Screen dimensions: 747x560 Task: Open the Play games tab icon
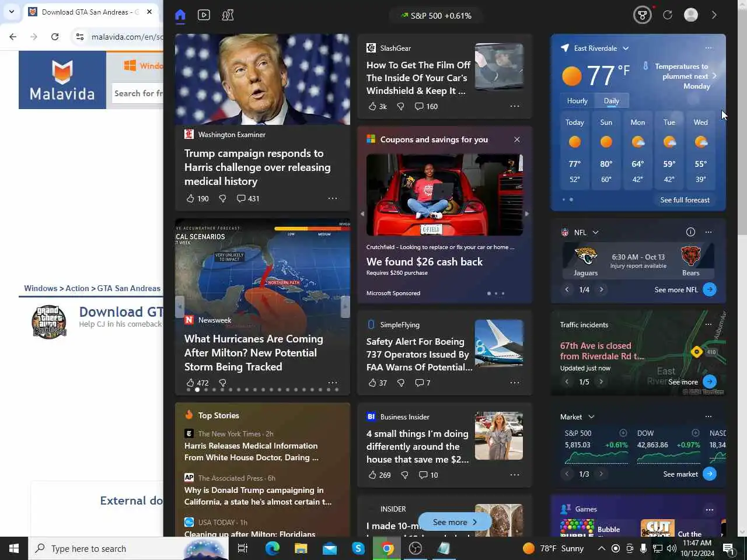point(228,15)
